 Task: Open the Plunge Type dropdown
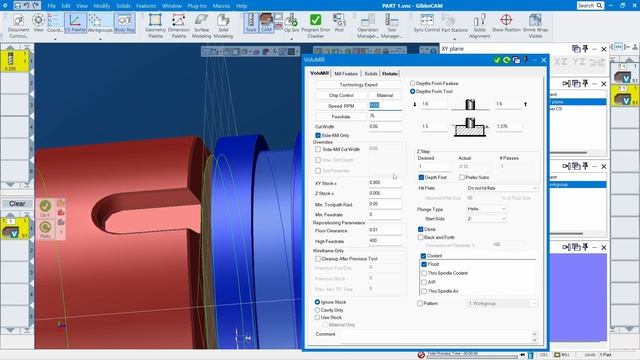(486, 209)
